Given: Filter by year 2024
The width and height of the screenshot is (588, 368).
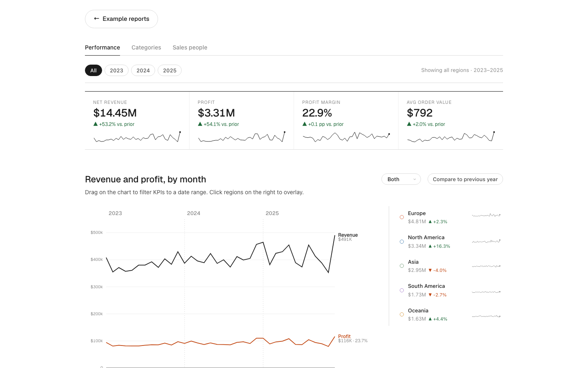Looking at the screenshot, I should pos(143,70).
